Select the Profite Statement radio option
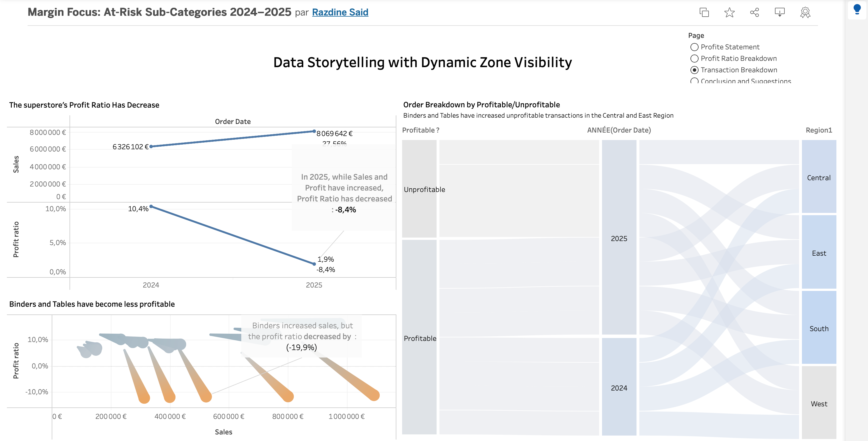Screen dimensions: 868x441 pos(695,47)
